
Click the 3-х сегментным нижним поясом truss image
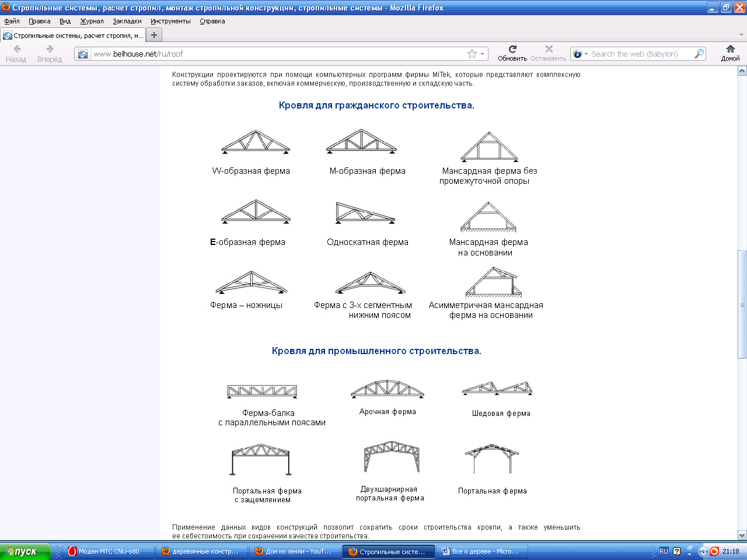point(370,283)
